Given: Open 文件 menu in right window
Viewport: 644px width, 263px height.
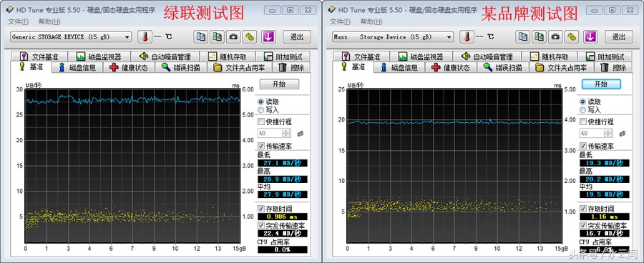Looking at the screenshot, I should pyautogui.click(x=341, y=21).
